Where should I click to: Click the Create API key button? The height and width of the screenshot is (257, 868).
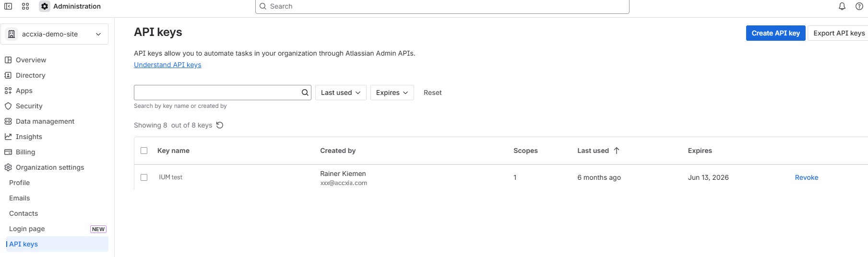click(x=775, y=33)
